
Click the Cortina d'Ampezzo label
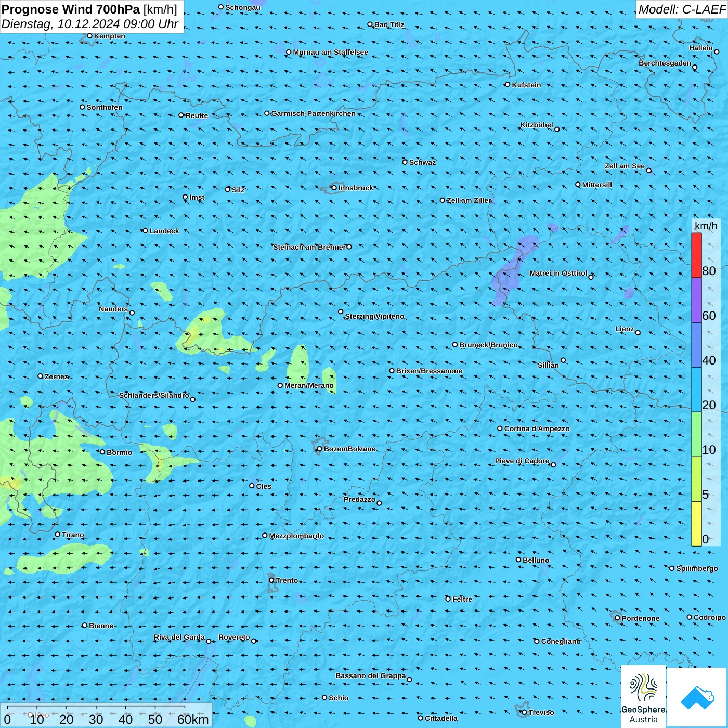pos(537,428)
